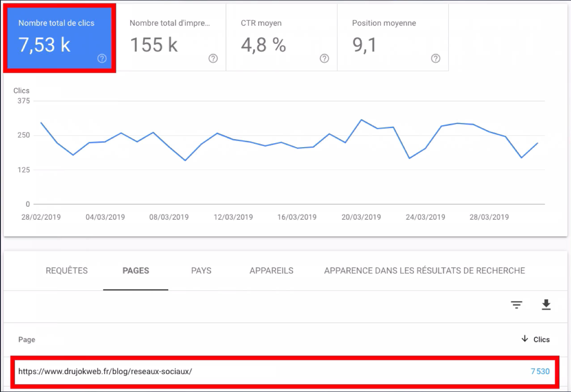Click the 24/03/2019 date label on chart
571x392 pixels.
[x=425, y=217]
